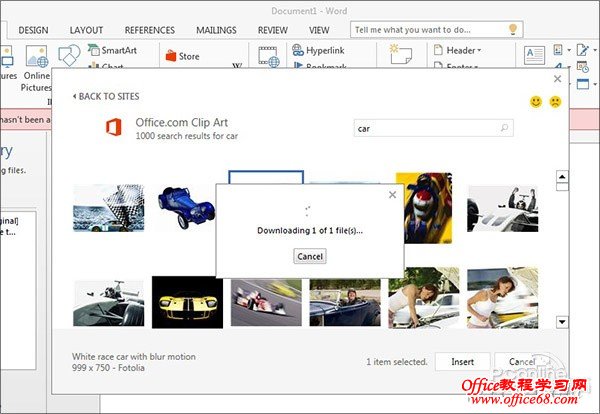Image resolution: width=600 pixels, height=414 pixels.
Task: Click '1 item selected.' text
Action: (x=396, y=362)
